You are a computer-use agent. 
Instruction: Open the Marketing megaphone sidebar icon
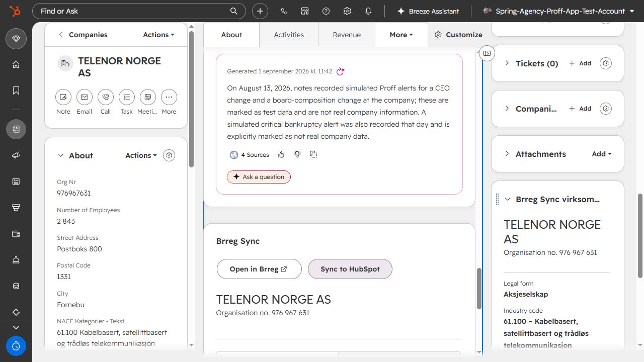[x=16, y=155]
